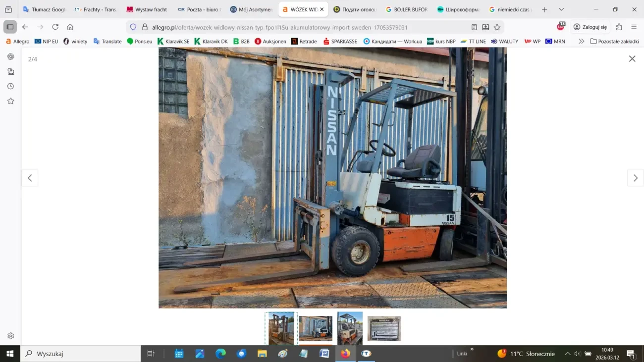Image resolution: width=644 pixels, height=362 pixels.
Task: Open a new browser tab
Action: click(x=544, y=9)
